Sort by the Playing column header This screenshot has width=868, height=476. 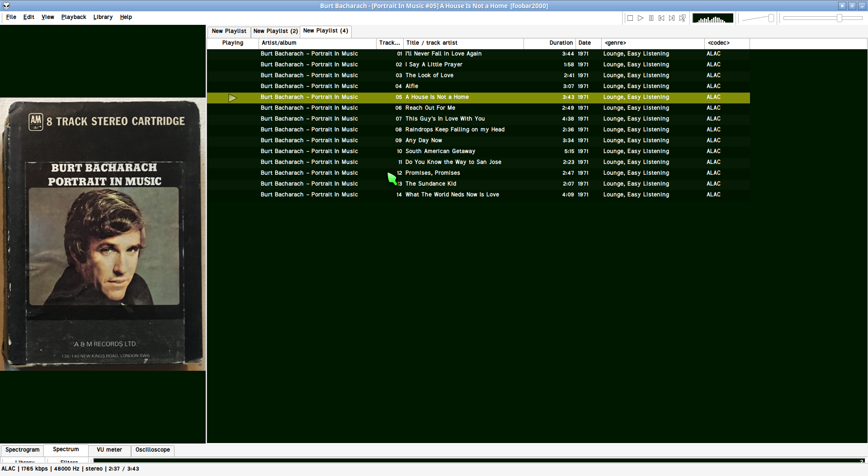click(233, 43)
